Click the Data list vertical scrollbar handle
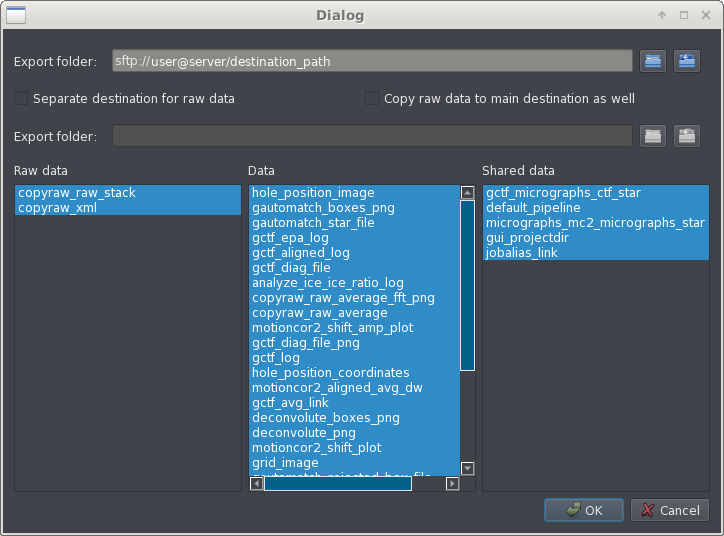 click(467, 285)
